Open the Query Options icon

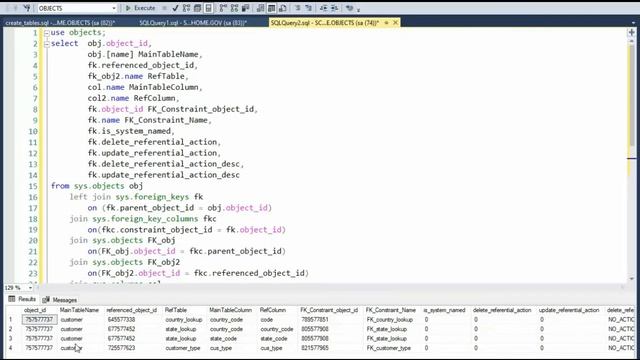(x=198, y=8)
